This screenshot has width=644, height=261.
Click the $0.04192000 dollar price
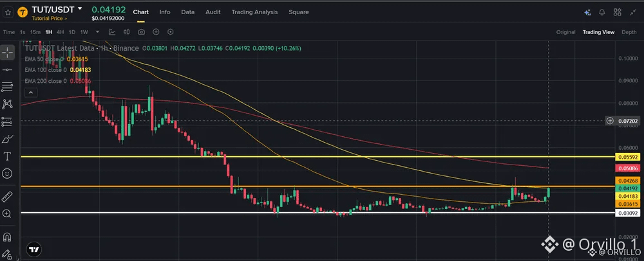tap(108, 19)
